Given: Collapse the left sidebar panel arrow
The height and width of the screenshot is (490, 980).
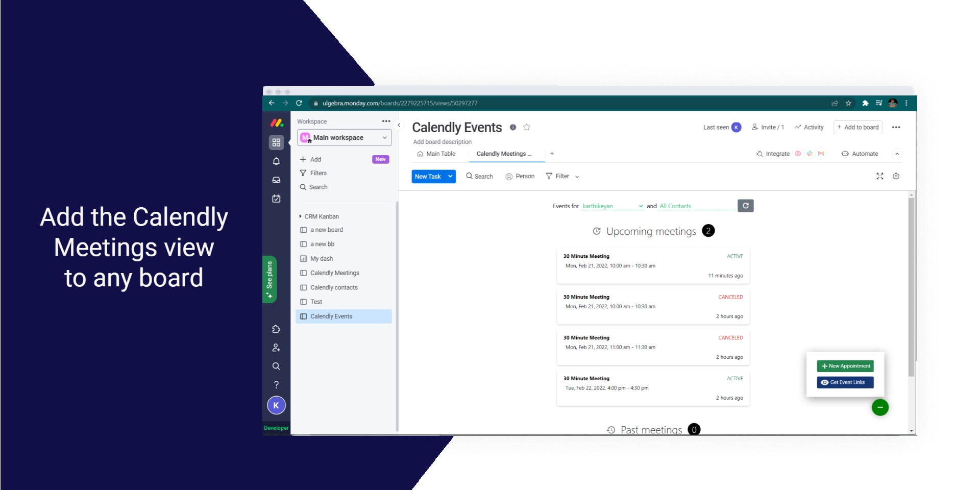Looking at the screenshot, I should tap(399, 125).
